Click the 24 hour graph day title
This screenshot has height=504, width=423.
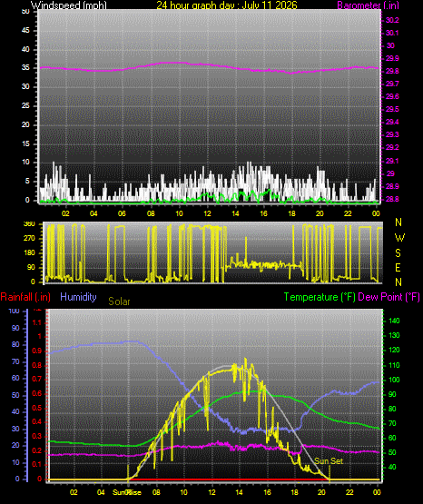[x=227, y=5]
